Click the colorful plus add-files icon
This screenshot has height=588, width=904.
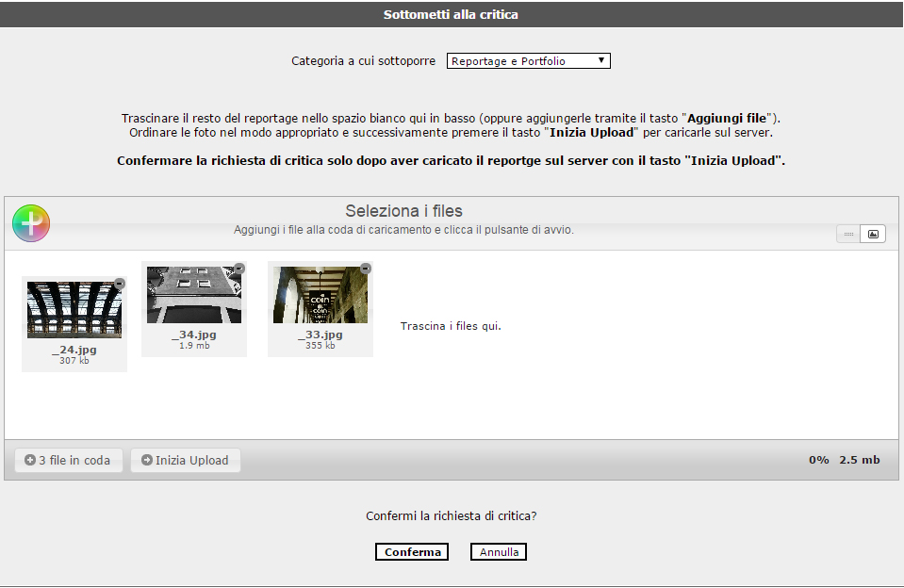(31, 223)
